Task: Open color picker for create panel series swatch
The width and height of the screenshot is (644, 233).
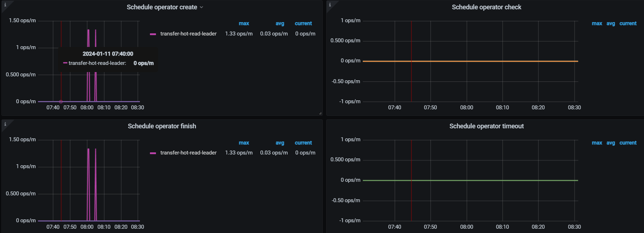Action: tap(153, 34)
